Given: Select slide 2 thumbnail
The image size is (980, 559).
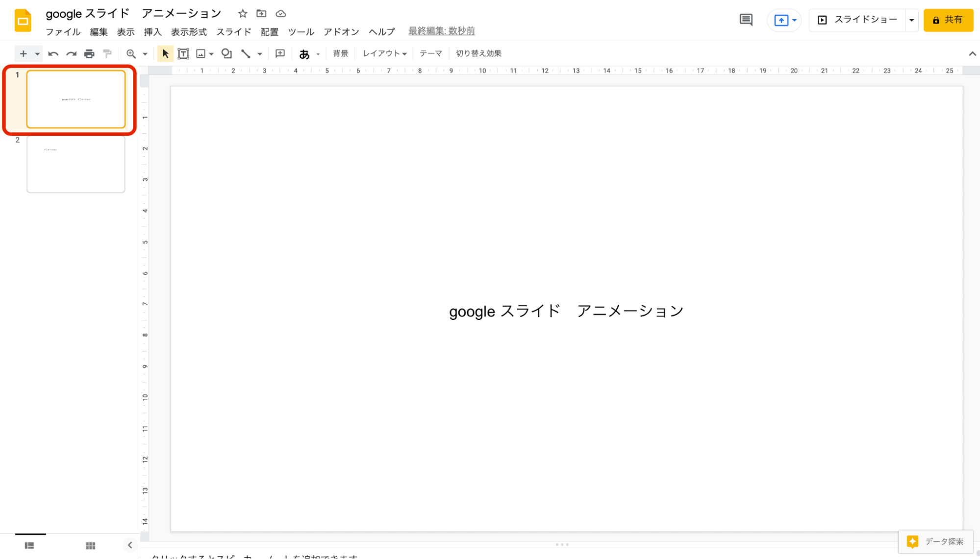Looking at the screenshot, I should point(76,164).
